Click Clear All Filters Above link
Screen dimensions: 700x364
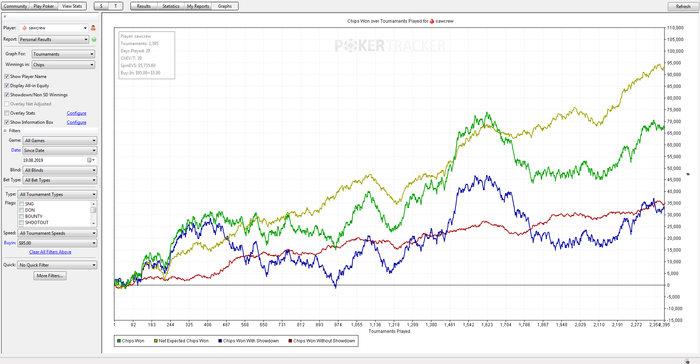(x=50, y=252)
